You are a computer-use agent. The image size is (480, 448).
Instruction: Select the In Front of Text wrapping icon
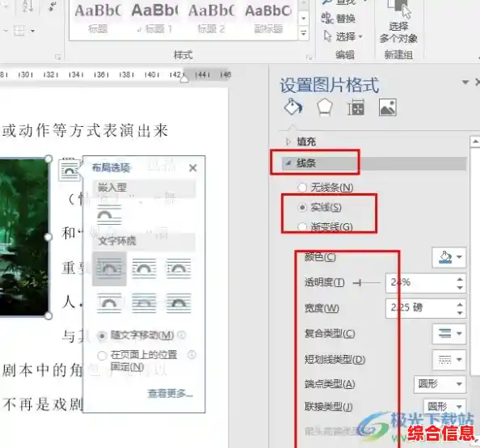(179, 303)
